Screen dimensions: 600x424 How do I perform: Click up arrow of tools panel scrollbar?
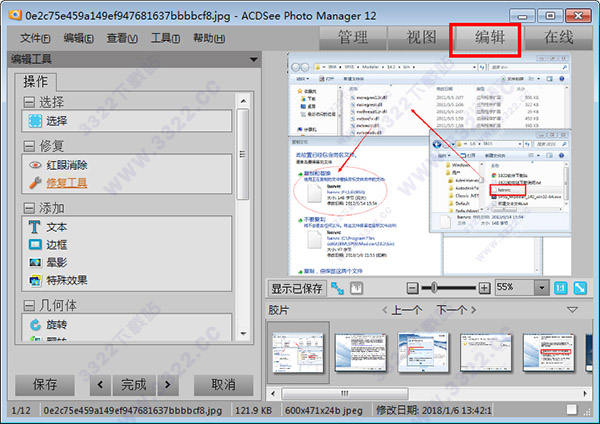(x=243, y=101)
